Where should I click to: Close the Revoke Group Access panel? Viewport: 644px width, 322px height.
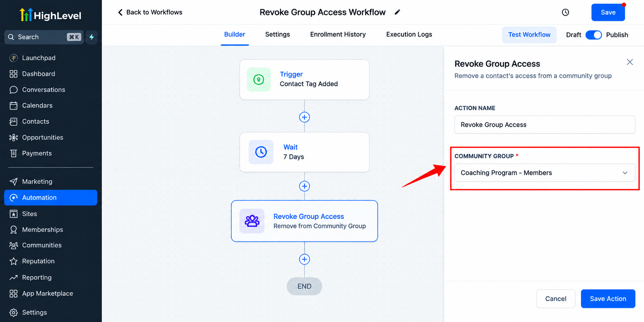(630, 62)
